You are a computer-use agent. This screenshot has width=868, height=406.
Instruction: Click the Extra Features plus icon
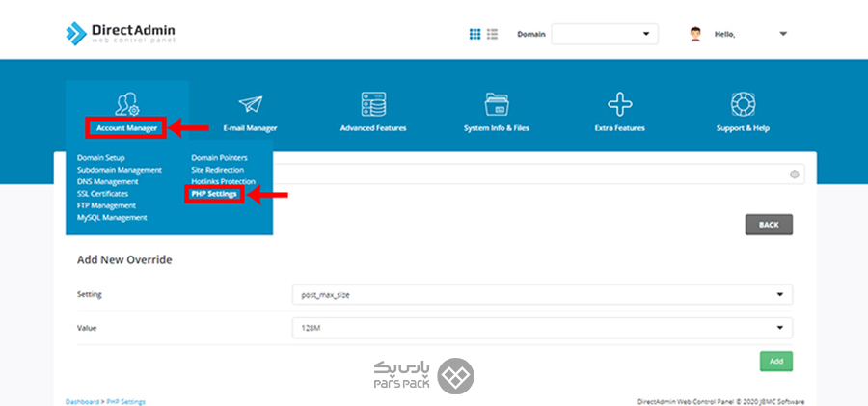(619, 104)
